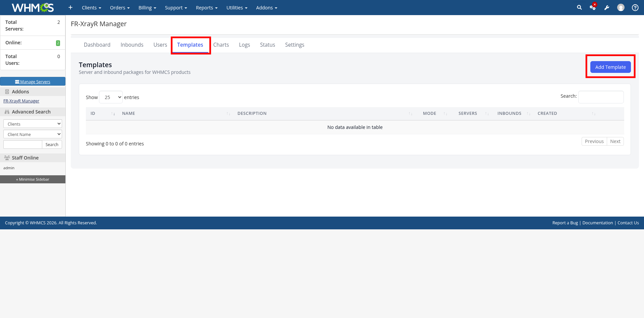This screenshot has width=644, height=318.
Task: Click the user account avatar icon
Action: [621, 7]
